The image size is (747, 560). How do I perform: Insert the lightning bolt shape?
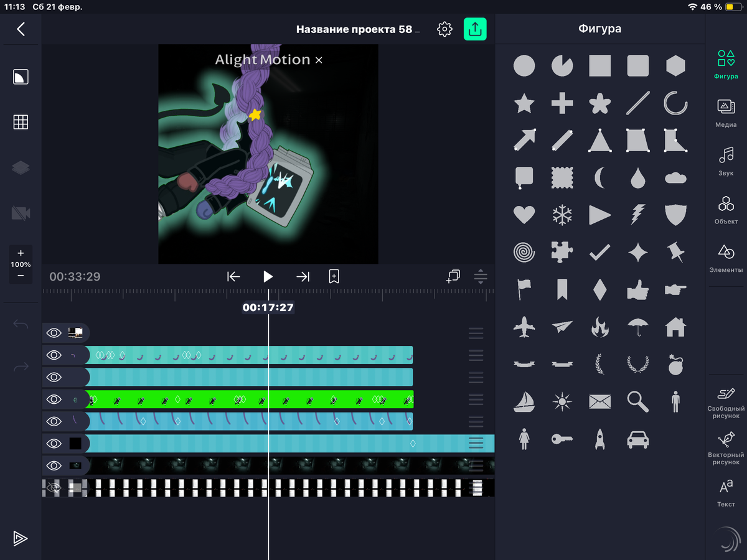[637, 215]
